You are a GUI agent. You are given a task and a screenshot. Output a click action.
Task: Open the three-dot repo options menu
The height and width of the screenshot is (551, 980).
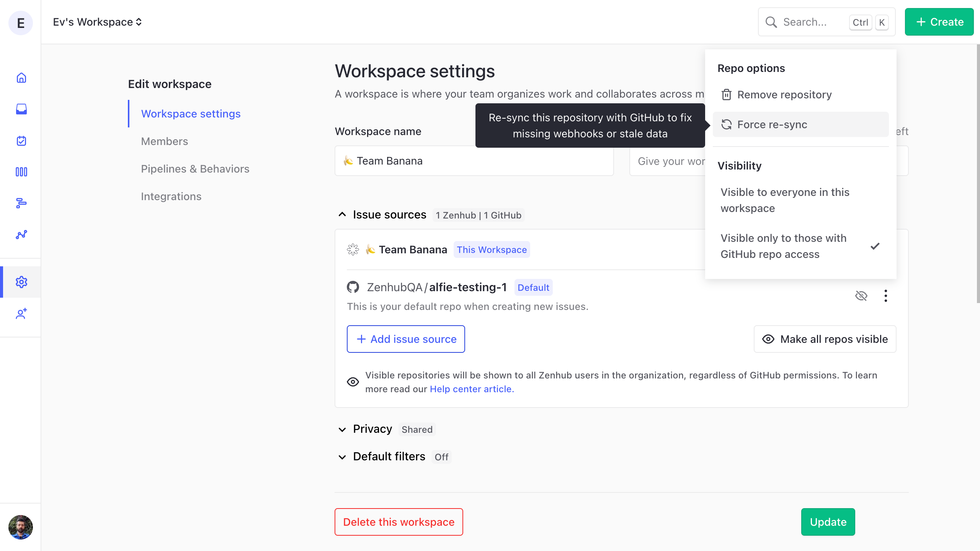point(886,296)
